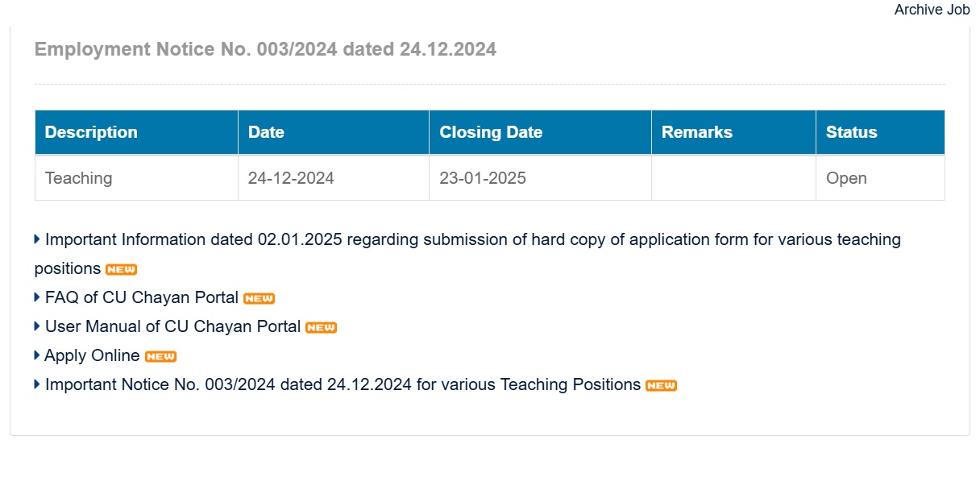
Task: Click the Description column header
Action: click(91, 132)
